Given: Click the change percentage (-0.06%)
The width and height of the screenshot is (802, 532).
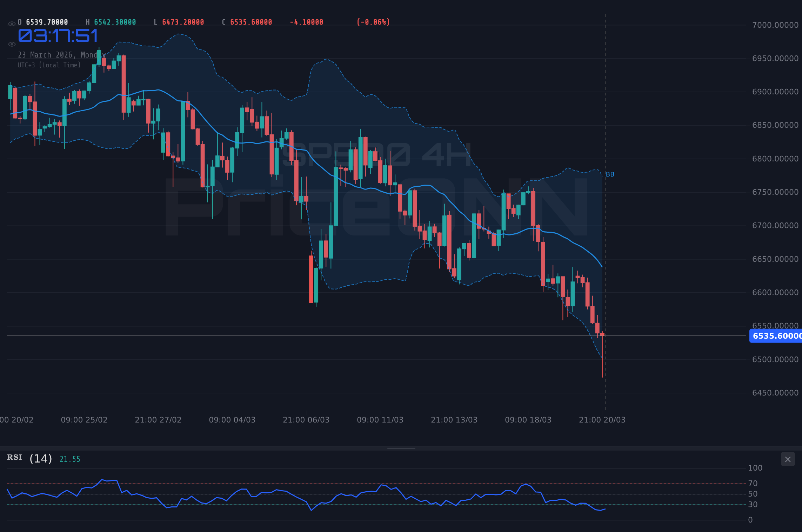Looking at the screenshot, I should pos(373,22).
